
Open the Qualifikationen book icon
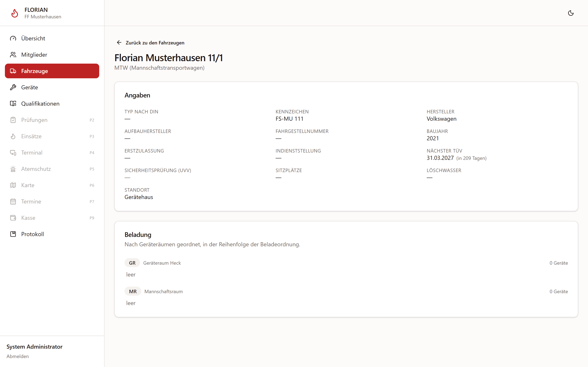[x=13, y=104]
